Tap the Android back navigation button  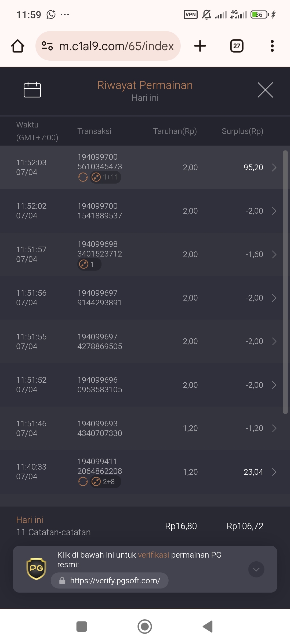208,627
